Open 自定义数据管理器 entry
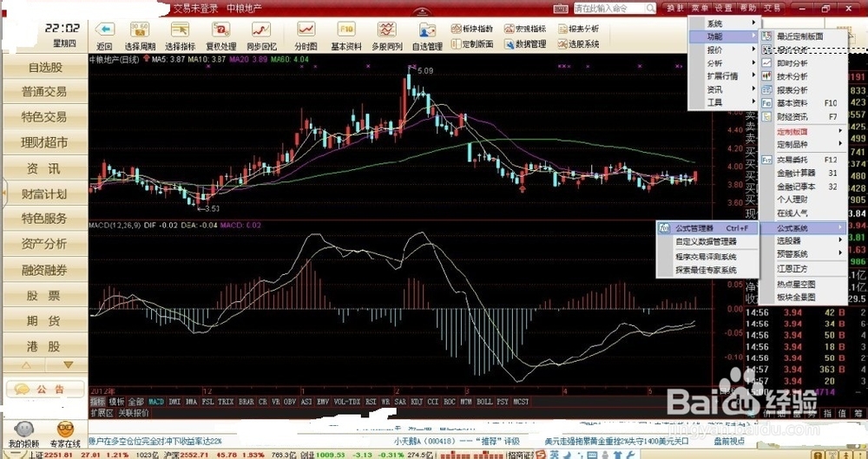The height and width of the screenshot is (459, 868). pos(707,242)
